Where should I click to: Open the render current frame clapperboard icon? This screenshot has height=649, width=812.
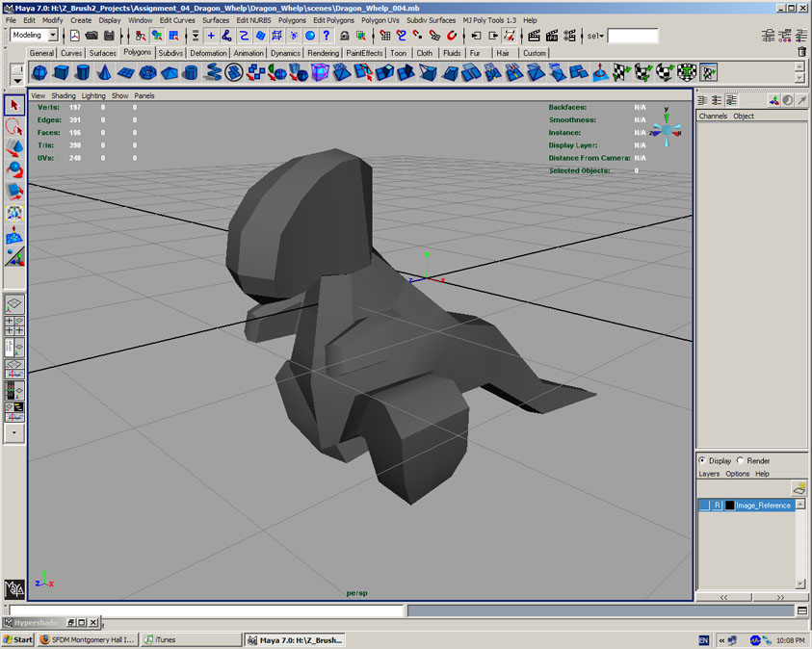[534, 36]
